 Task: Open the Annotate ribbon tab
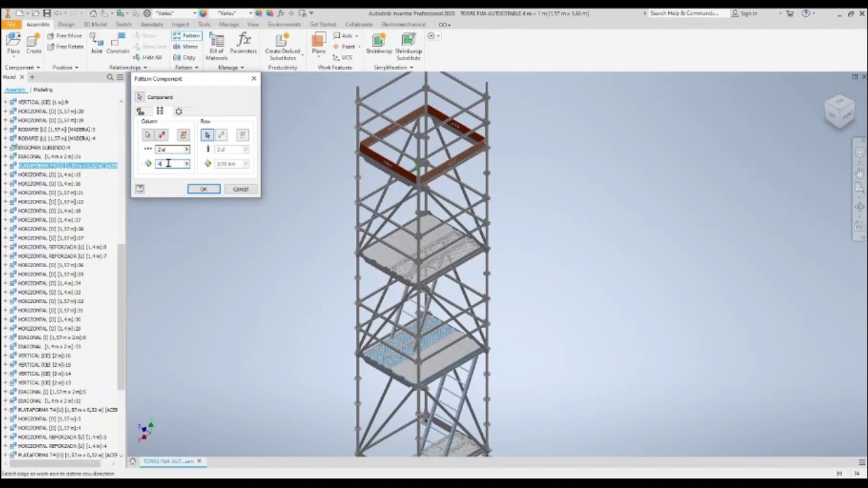[x=151, y=24]
